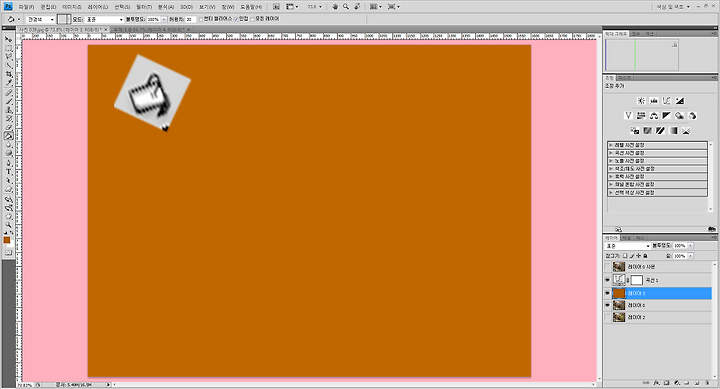Image resolution: width=720 pixels, height=389 pixels.
Task: Open the 모드 표준 dropdown in options bar
Action: pos(105,19)
